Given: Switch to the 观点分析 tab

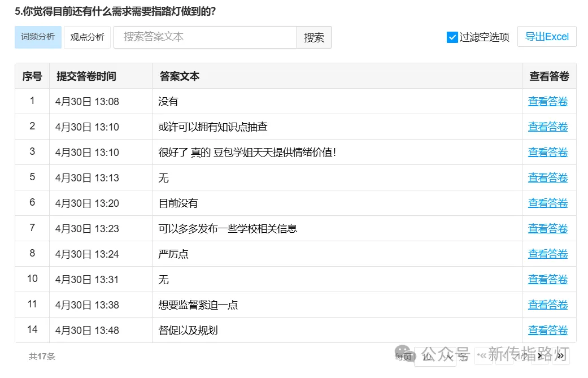Looking at the screenshot, I should 86,37.
